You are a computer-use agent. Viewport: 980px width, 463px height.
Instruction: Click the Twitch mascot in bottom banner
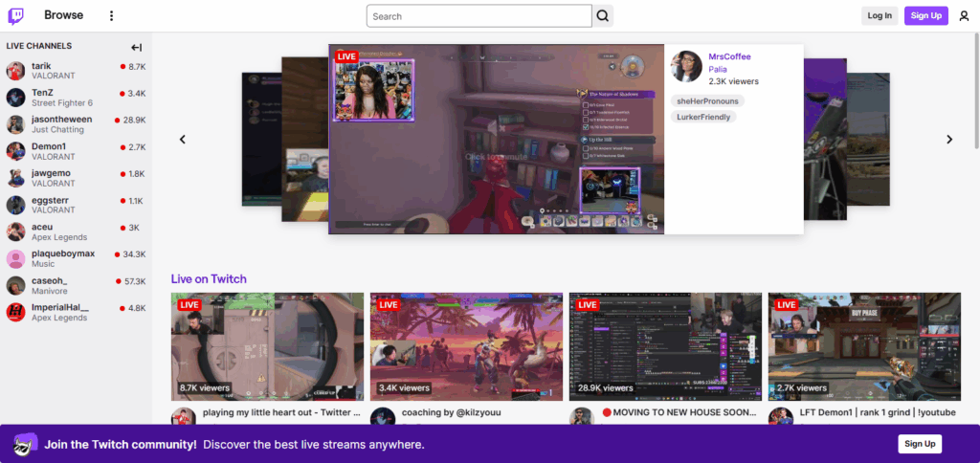pyautogui.click(x=26, y=444)
